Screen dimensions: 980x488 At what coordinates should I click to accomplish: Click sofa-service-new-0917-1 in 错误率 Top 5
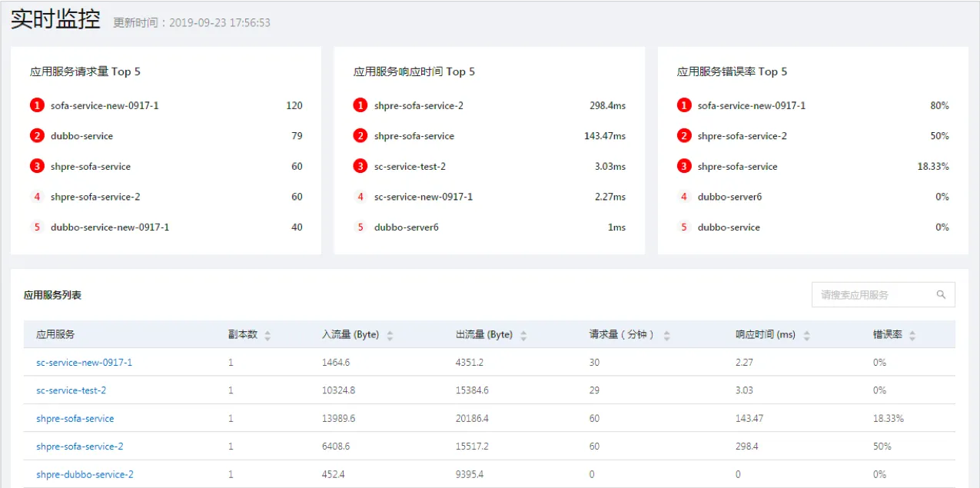click(752, 105)
